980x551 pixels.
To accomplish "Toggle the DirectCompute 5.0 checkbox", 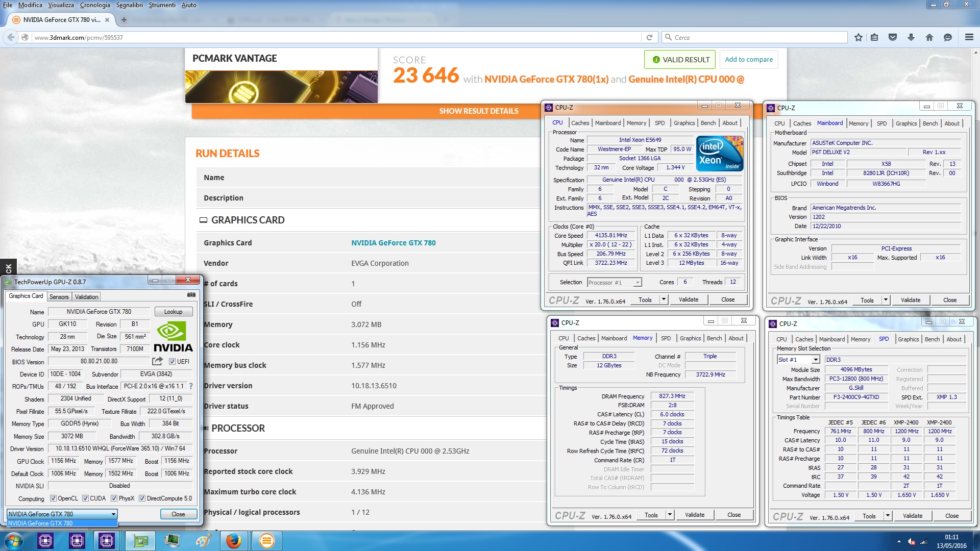I will [142, 498].
